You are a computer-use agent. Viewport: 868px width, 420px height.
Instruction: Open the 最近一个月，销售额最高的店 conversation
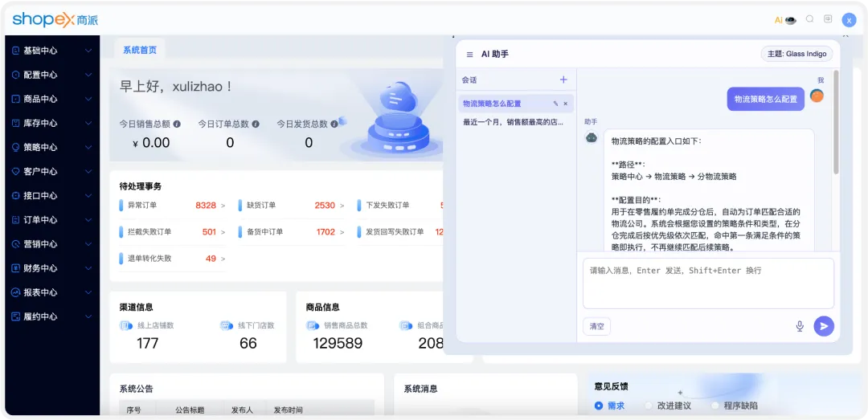[514, 122]
